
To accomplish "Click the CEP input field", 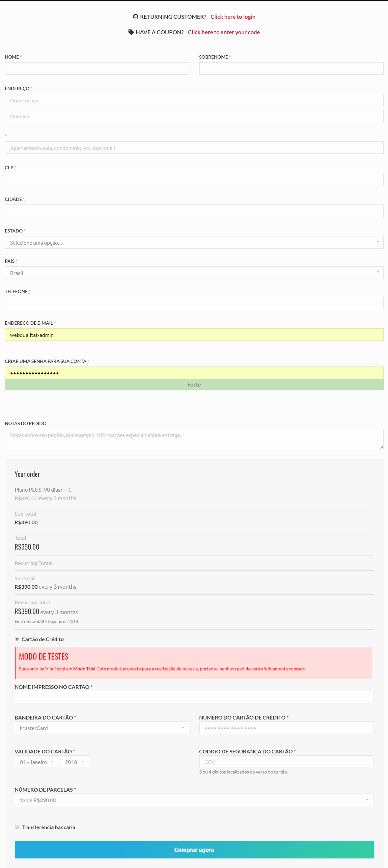I will tap(194, 179).
